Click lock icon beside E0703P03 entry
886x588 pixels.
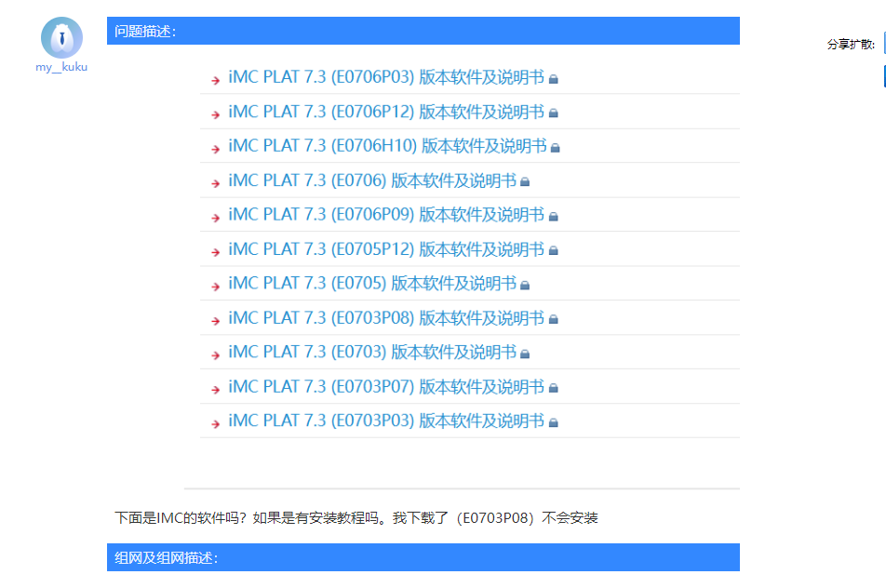coord(553,422)
